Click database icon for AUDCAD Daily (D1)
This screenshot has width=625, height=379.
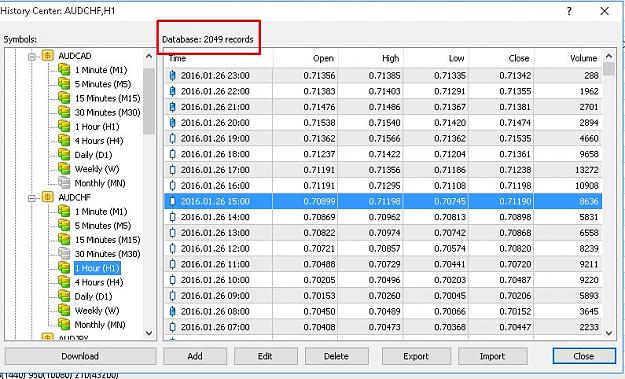pyautogui.click(x=64, y=155)
